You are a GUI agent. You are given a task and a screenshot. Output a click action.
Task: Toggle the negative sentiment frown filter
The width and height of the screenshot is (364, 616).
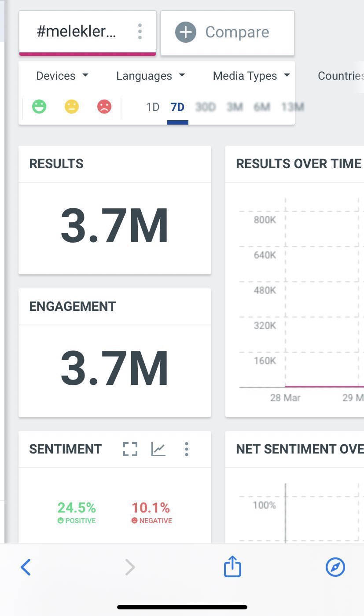[104, 107]
